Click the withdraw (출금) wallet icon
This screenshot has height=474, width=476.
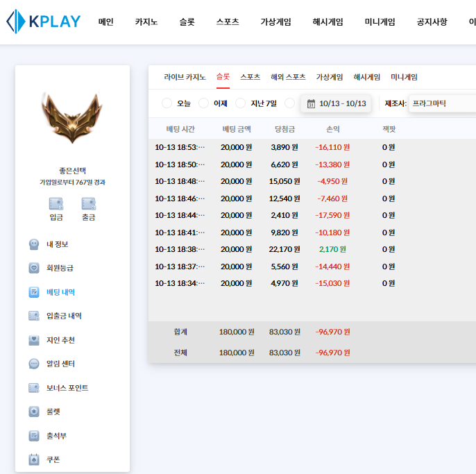tap(88, 204)
